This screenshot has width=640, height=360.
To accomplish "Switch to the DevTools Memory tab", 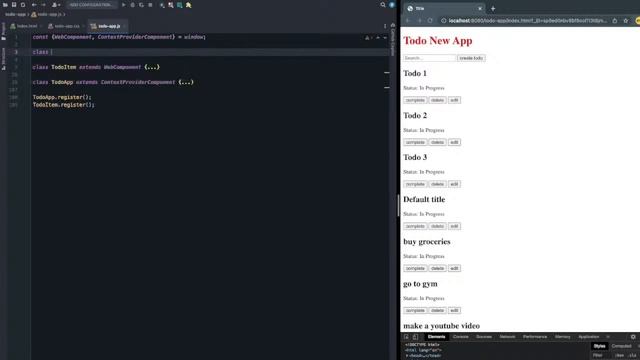I will click(562, 337).
